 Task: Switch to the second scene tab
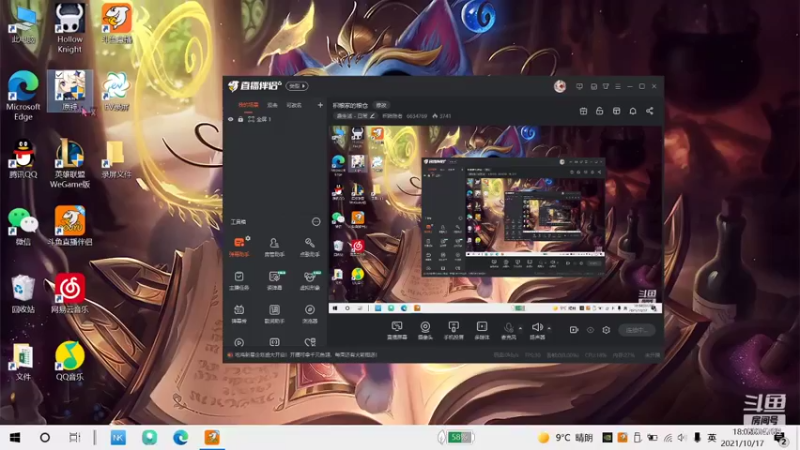pyautogui.click(x=272, y=105)
